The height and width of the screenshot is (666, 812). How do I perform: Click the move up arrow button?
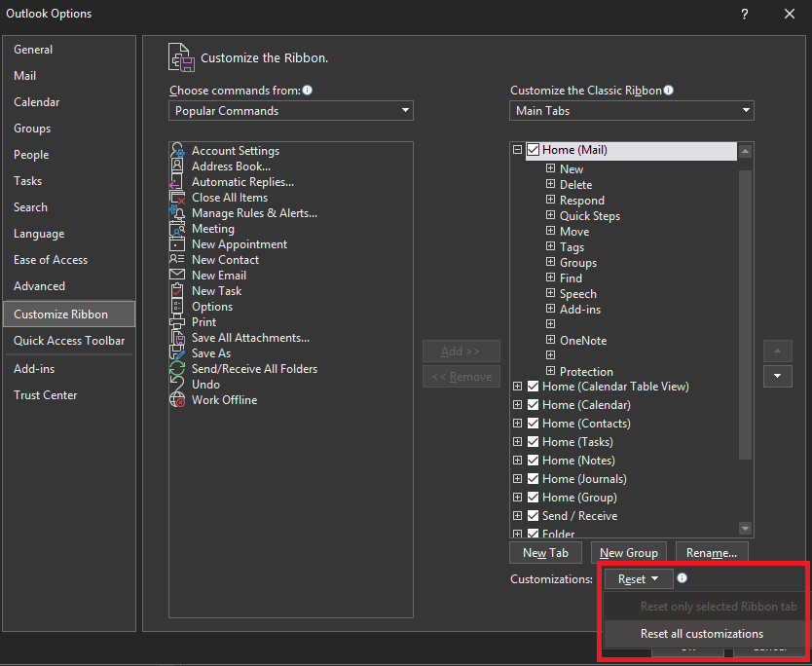point(777,351)
